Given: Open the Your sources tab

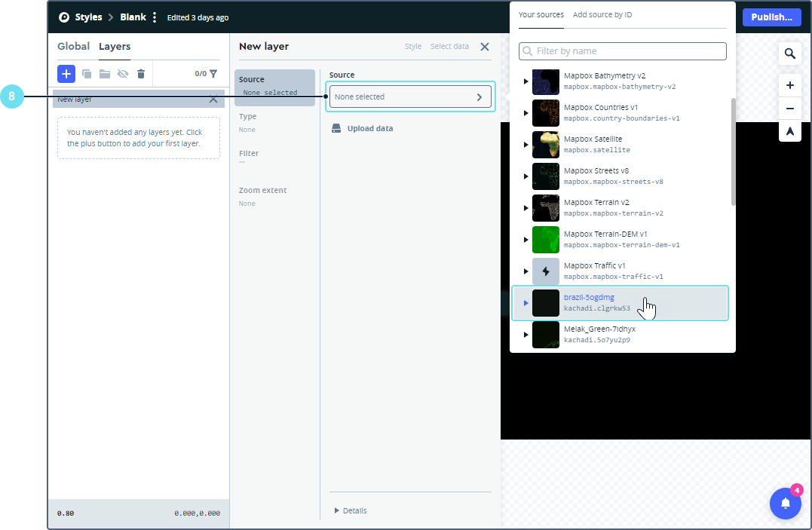Looking at the screenshot, I should [541, 14].
